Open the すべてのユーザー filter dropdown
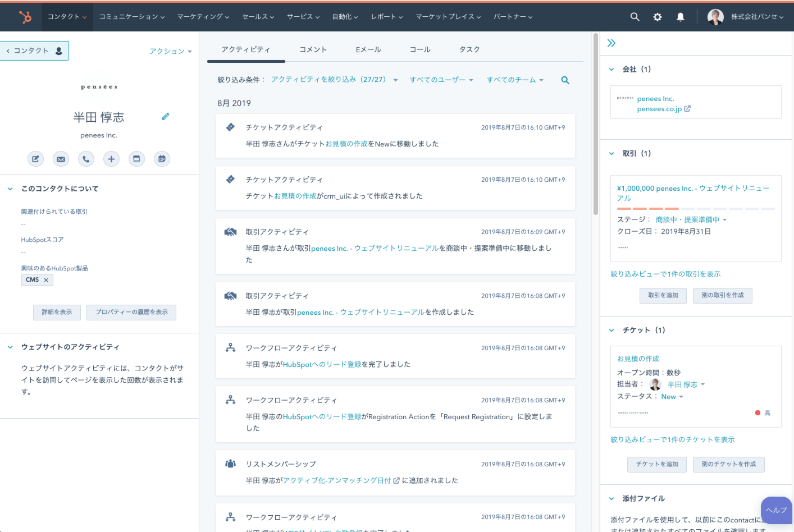Image resolution: width=794 pixels, height=532 pixels. point(441,80)
